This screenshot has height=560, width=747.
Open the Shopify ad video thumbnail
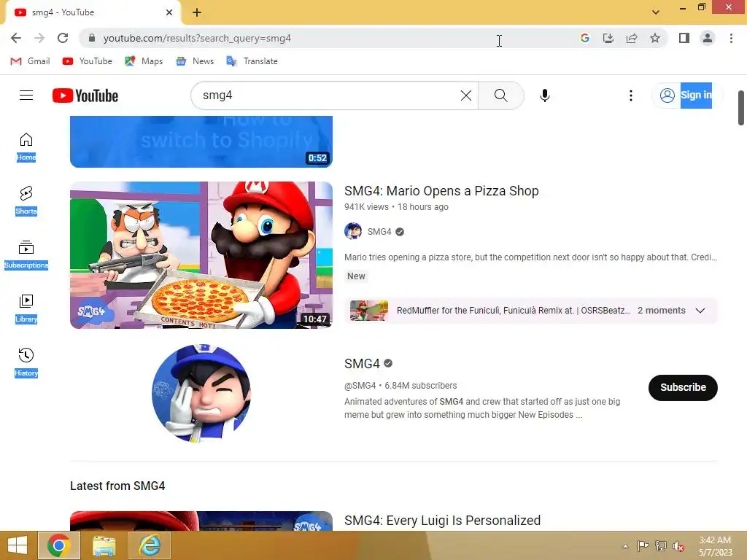click(x=201, y=141)
